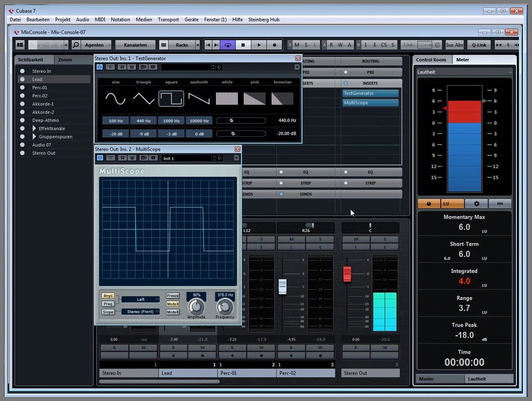Select the triangle waveform in TestGenerator
Image resolution: width=532 pixels, height=401 pixels.
pos(144,99)
